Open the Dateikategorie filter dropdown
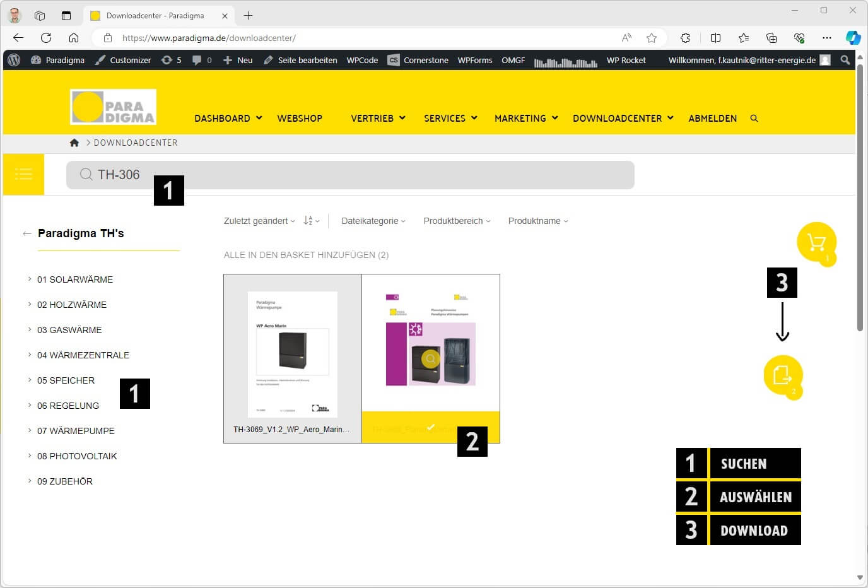This screenshot has width=868, height=588. point(373,221)
